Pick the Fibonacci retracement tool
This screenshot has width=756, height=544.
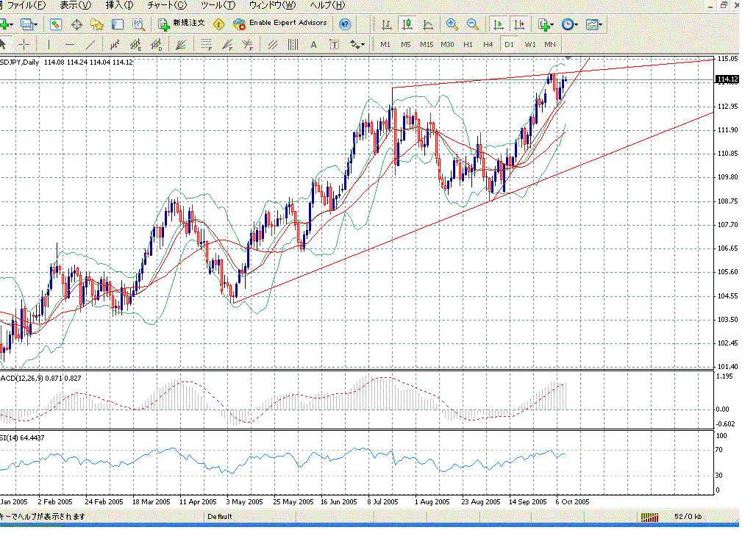point(207,45)
